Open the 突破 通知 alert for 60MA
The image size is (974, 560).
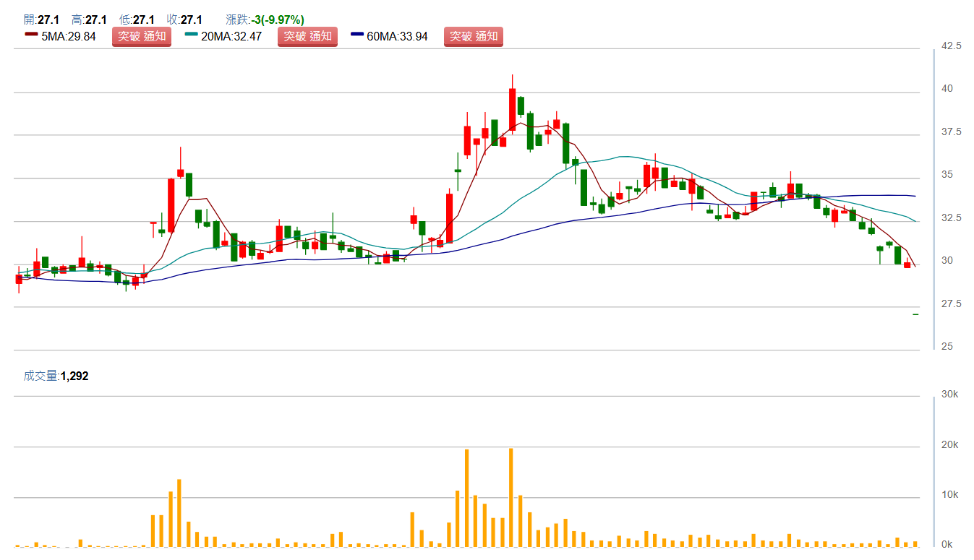473,37
